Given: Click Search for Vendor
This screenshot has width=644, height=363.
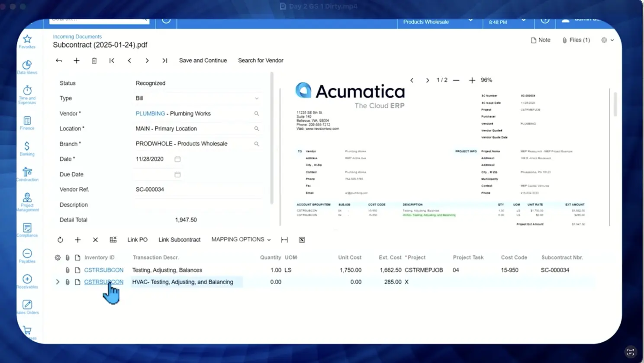Looking at the screenshot, I should coord(261,61).
